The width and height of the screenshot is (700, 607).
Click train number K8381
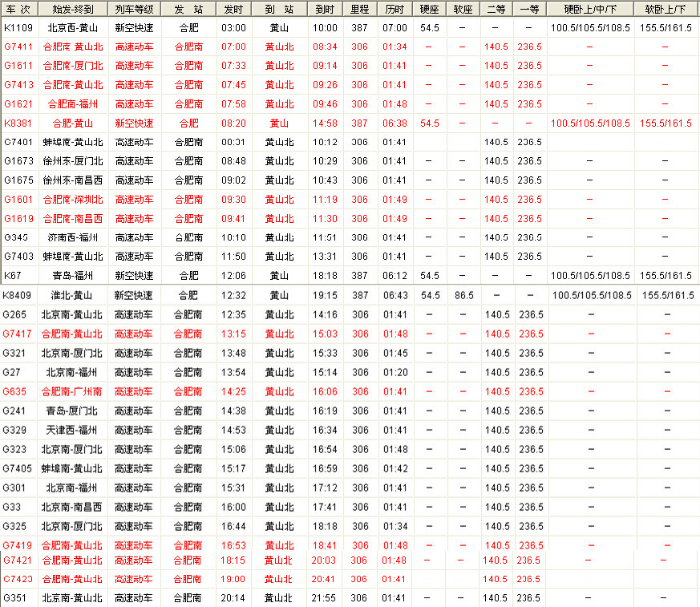coord(18,123)
